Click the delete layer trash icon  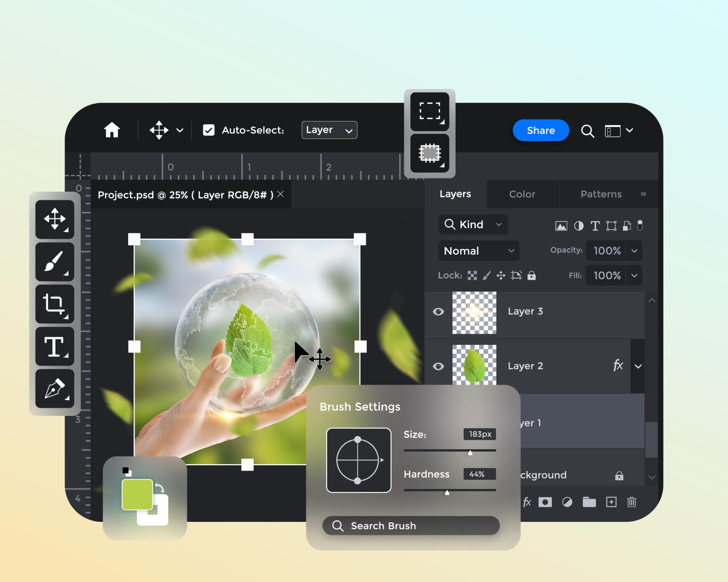point(631,502)
